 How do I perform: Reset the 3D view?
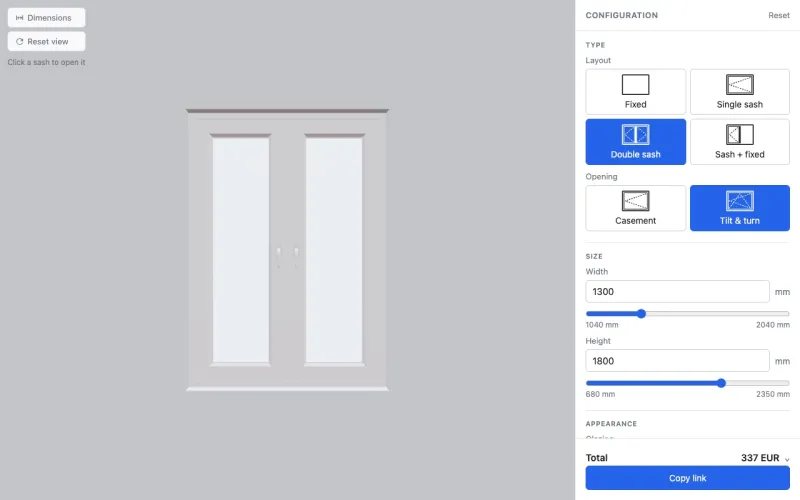pos(46,41)
